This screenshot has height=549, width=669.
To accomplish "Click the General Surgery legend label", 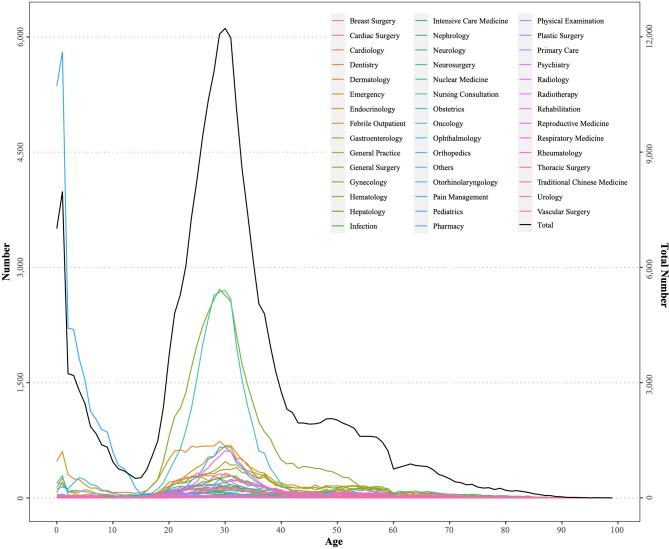I will pyautogui.click(x=375, y=168).
